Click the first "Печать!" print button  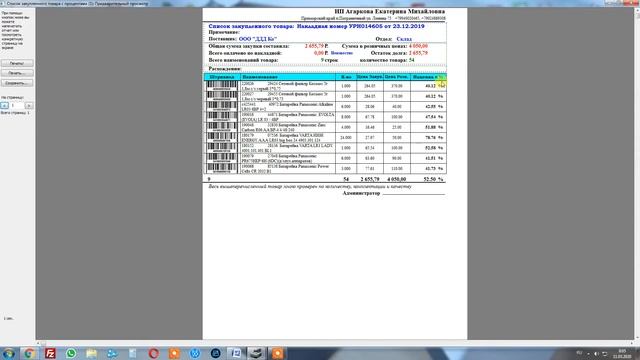tap(17, 63)
